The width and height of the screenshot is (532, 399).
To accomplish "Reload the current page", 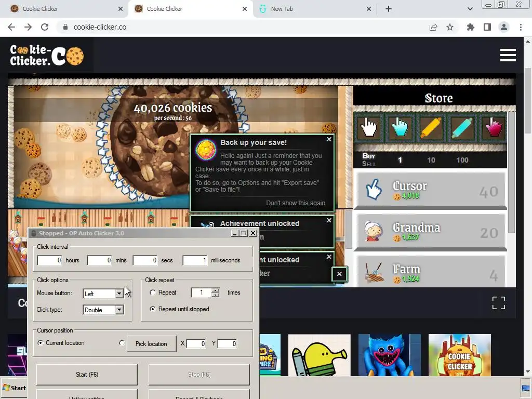I will (45, 27).
